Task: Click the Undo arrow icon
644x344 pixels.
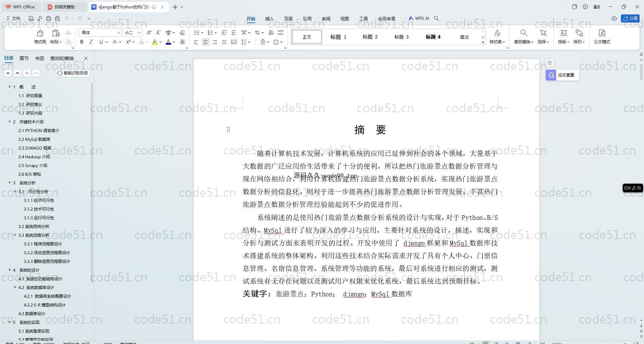Action: [67, 18]
